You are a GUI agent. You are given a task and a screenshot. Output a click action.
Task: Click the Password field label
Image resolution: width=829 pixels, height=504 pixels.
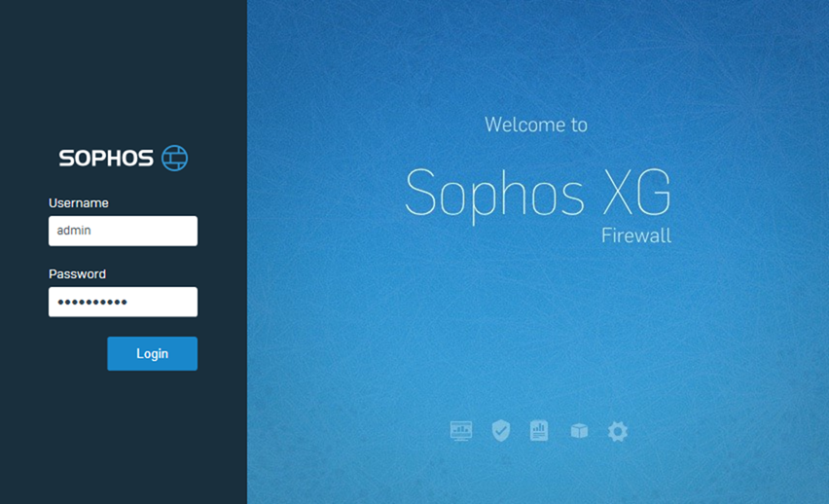pyautogui.click(x=77, y=274)
